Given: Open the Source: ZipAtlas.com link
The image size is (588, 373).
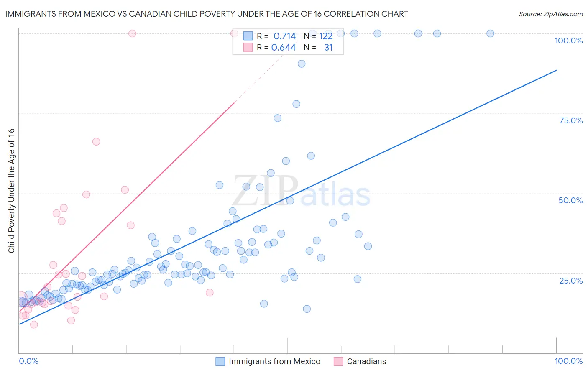Looking at the screenshot, I should pos(550,14).
